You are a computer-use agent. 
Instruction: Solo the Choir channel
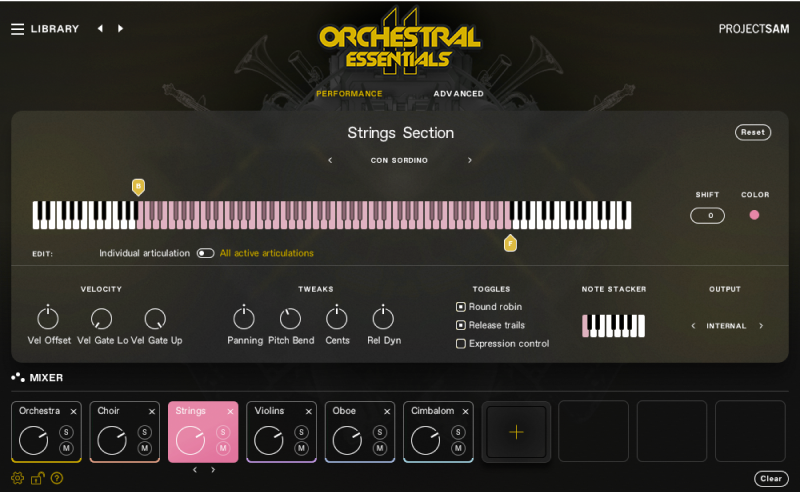click(144, 432)
